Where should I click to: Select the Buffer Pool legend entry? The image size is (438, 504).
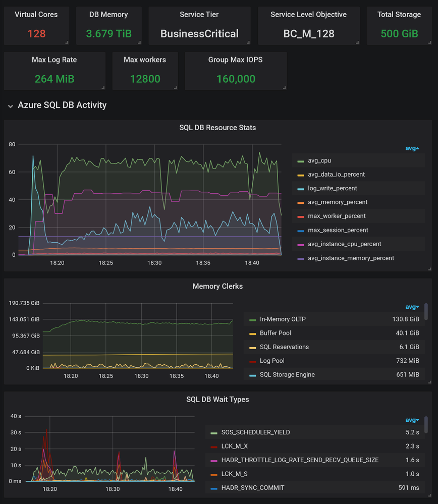click(x=276, y=333)
